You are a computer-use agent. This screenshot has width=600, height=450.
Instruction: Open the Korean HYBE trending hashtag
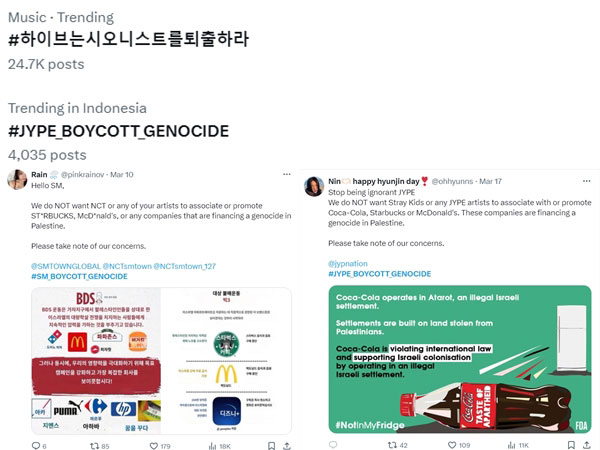coord(129,39)
